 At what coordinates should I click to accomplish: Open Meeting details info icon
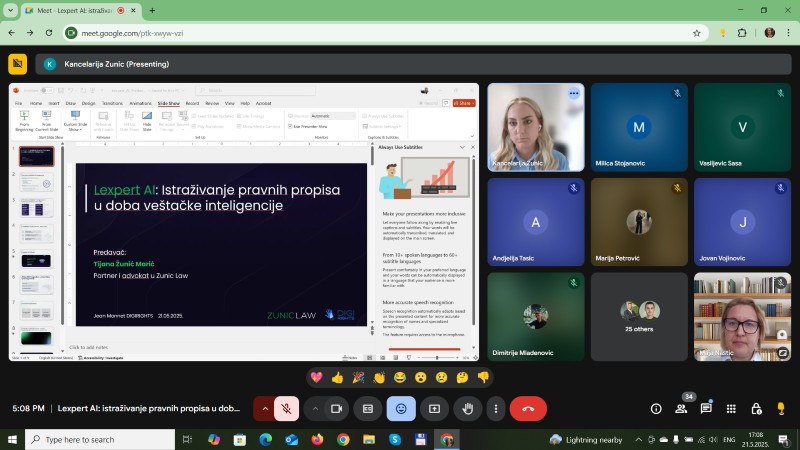pos(656,409)
